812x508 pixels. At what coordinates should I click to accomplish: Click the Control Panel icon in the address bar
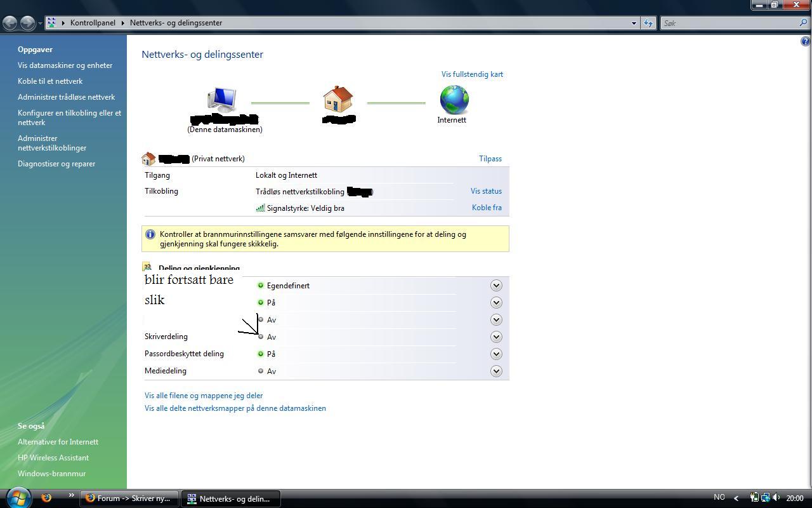(x=52, y=23)
